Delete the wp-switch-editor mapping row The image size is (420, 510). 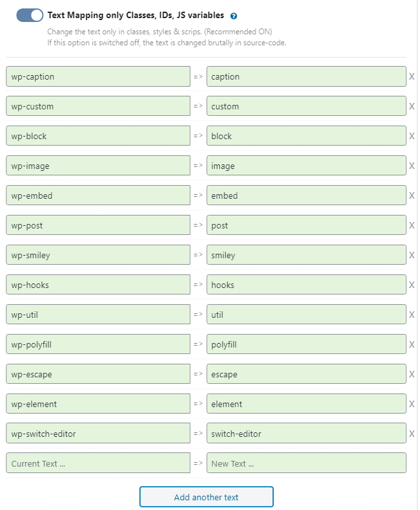(x=412, y=434)
